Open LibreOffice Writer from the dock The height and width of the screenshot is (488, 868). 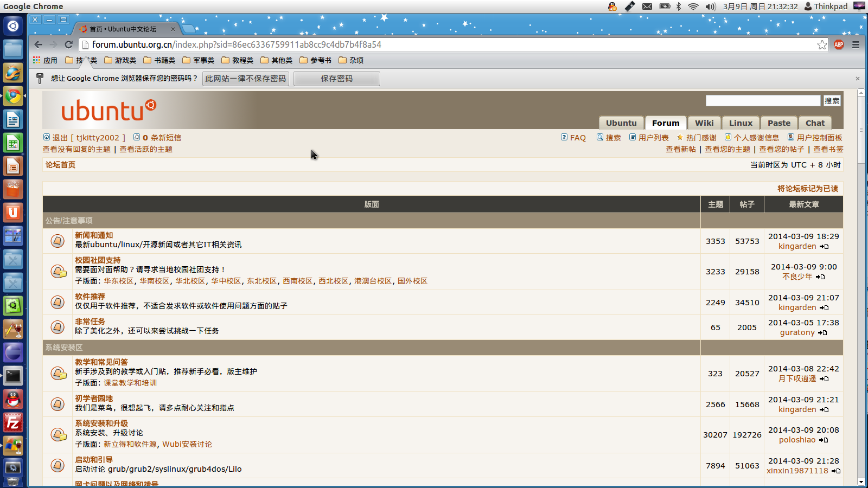click(x=13, y=119)
